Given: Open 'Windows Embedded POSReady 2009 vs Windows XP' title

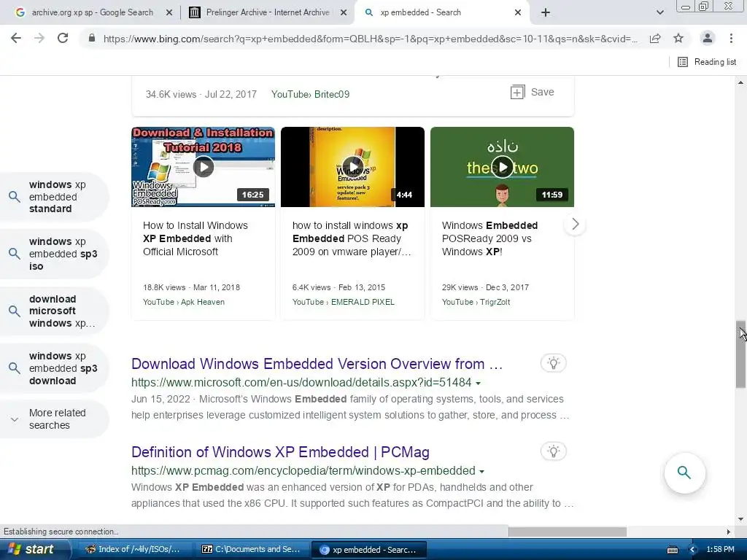Looking at the screenshot, I should pyautogui.click(x=489, y=238).
